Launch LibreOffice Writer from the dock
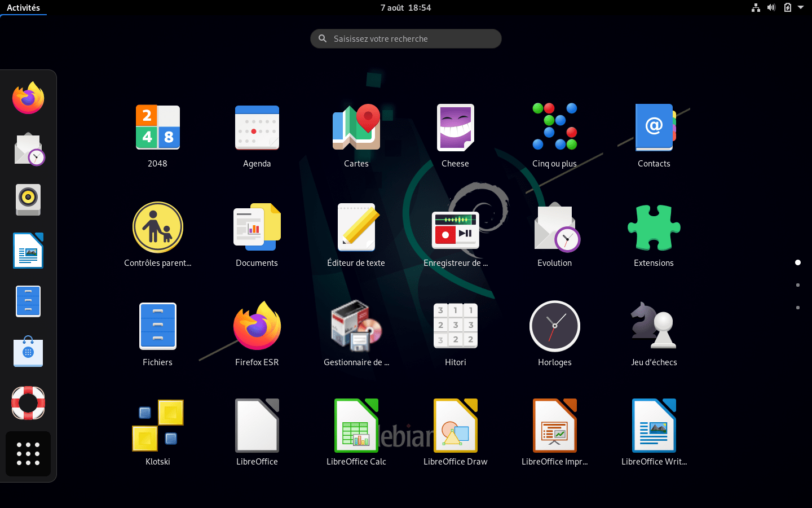Image resolution: width=812 pixels, height=508 pixels. [x=28, y=251]
